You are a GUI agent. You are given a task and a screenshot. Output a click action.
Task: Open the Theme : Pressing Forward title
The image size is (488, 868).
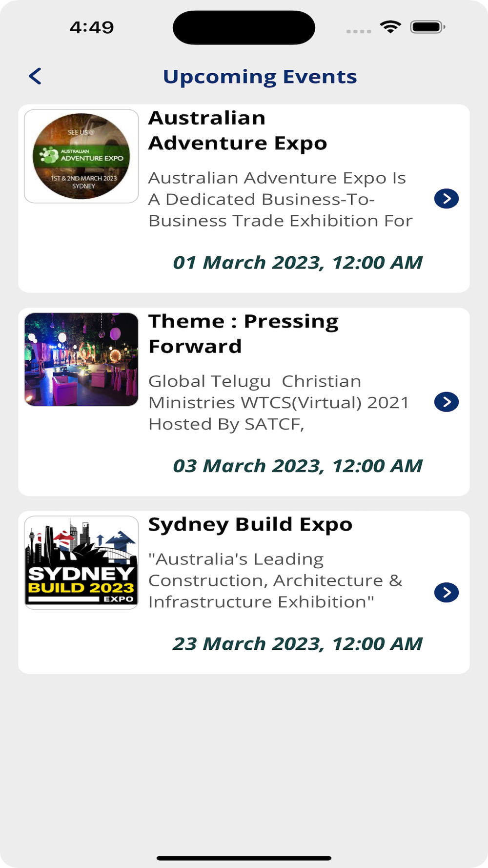pos(243,333)
